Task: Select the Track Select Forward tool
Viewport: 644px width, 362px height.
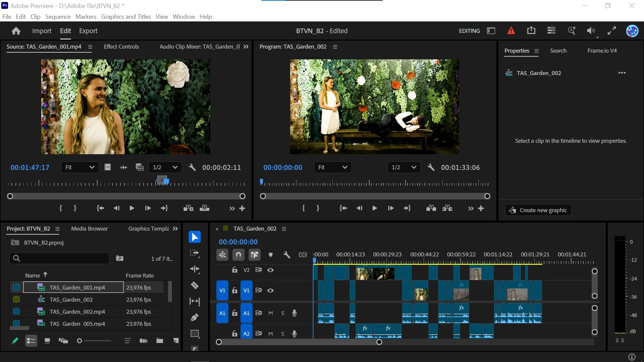Action: 195,253
